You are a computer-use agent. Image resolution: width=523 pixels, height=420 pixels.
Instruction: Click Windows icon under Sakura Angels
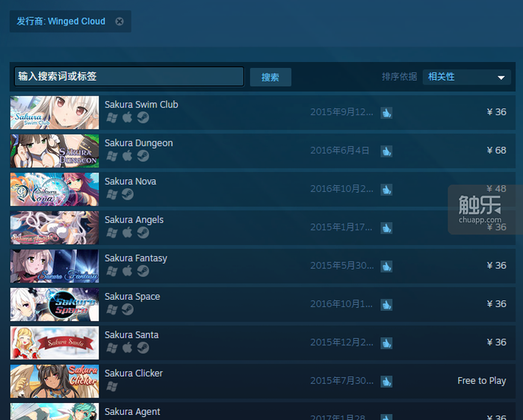tap(112, 233)
